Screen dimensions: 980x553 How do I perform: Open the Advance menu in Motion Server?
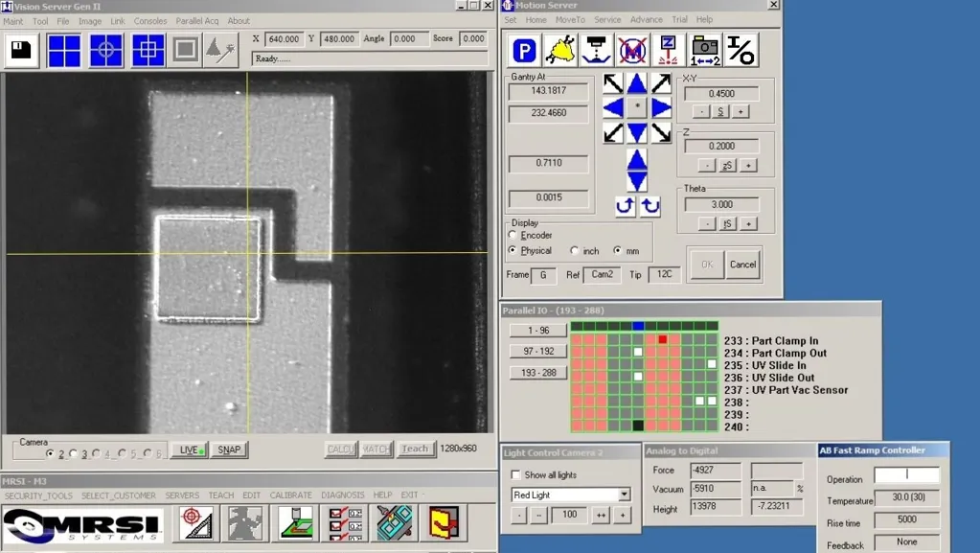646,19
